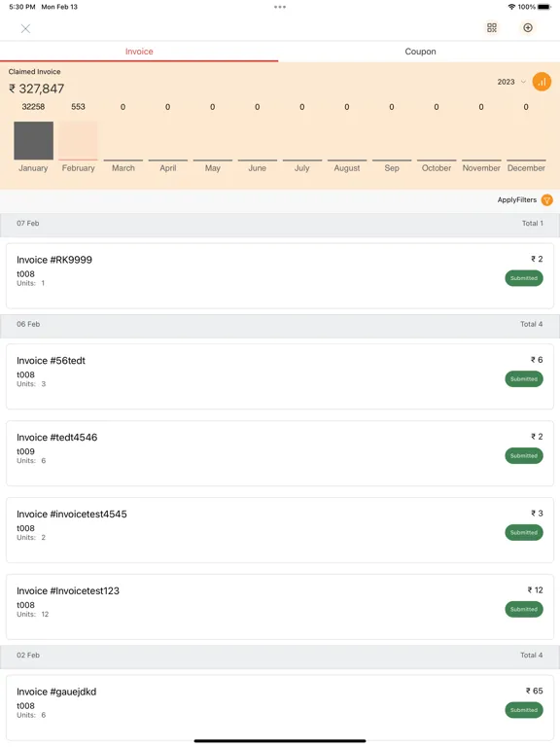Select June month label
The width and height of the screenshot is (560, 747).
pos(257,168)
